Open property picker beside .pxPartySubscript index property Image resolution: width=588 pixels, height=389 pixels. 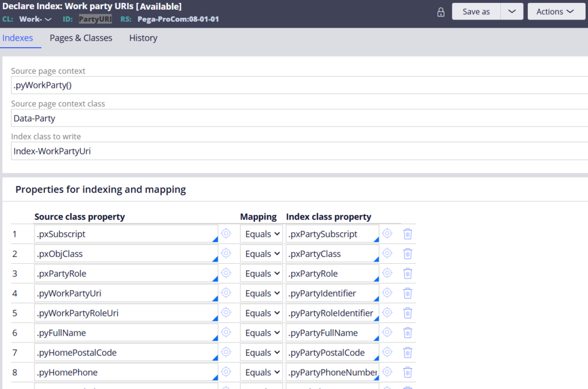(387, 233)
